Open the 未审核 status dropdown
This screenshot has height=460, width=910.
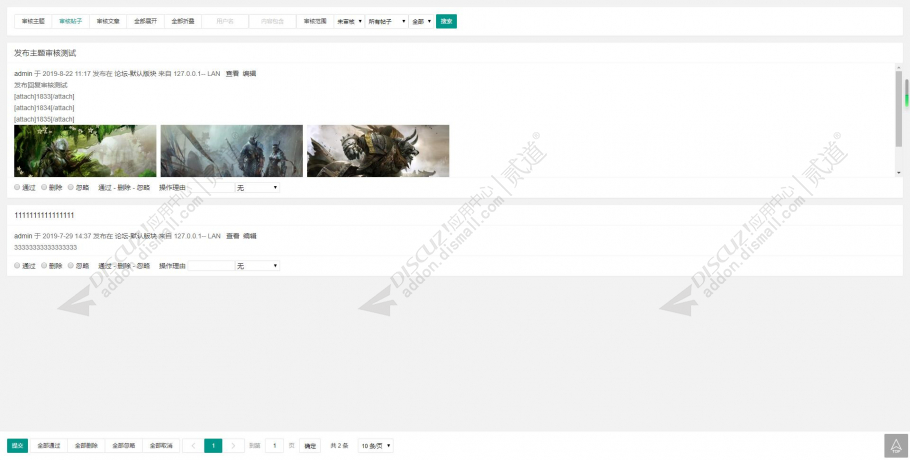tap(349, 21)
